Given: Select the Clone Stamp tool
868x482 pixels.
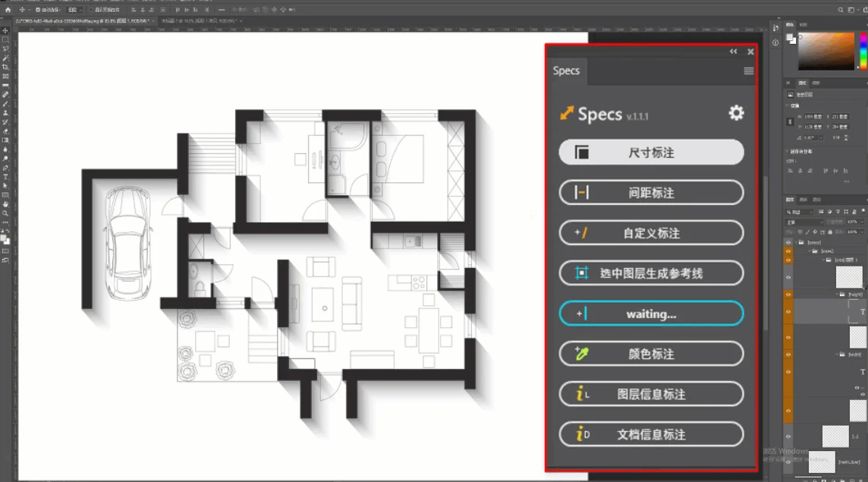Looking at the screenshot, I should click(5, 112).
